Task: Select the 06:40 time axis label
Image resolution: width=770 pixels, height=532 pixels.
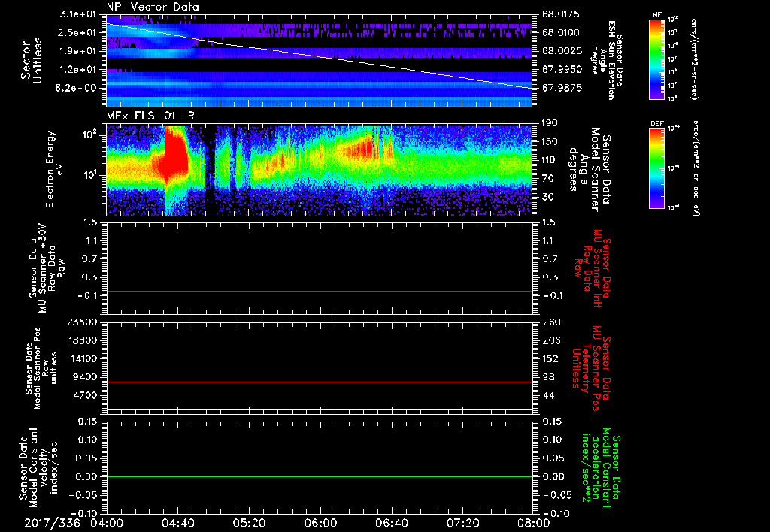Action: 391,523
